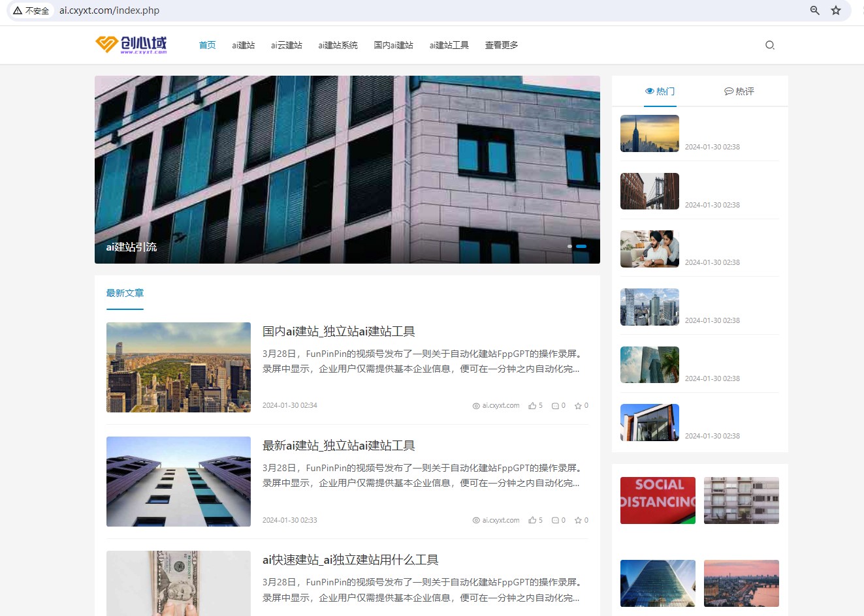Open the ai云建站 menu item
The image size is (864, 616).
tap(287, 45)
